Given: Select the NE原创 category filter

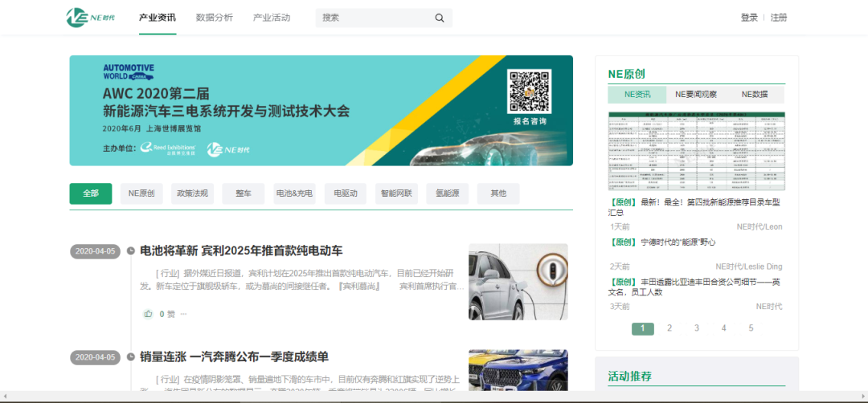Looking at the screenshot, I should click(141, 193).
